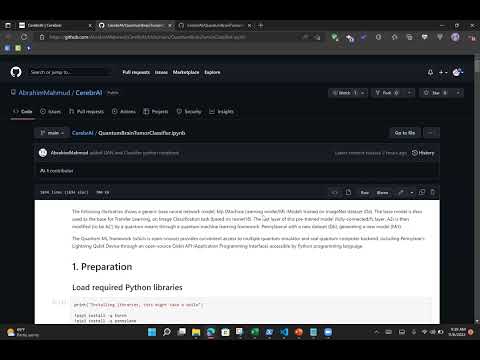Viewport: 480px width, 360px height.
Task: Open the AbrahimMahmud commit author link
Action: 69,153
